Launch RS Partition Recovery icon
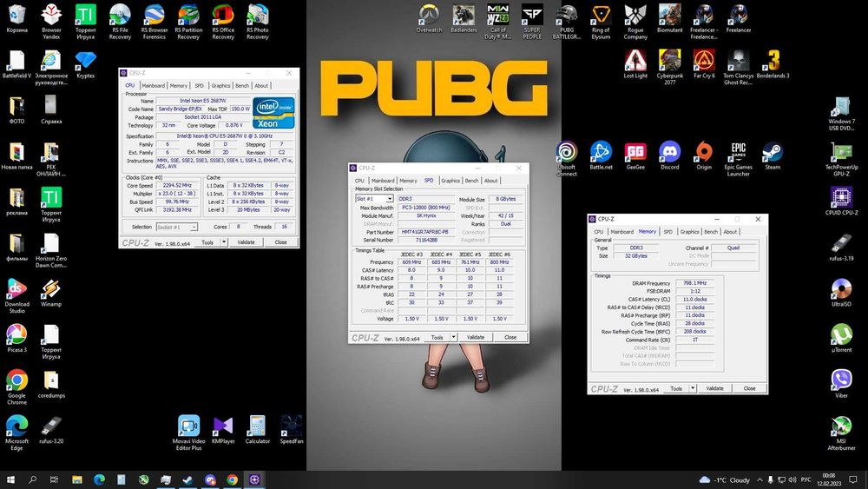The height and width of the screenshot is (489, 868). (x=188, y=23)
